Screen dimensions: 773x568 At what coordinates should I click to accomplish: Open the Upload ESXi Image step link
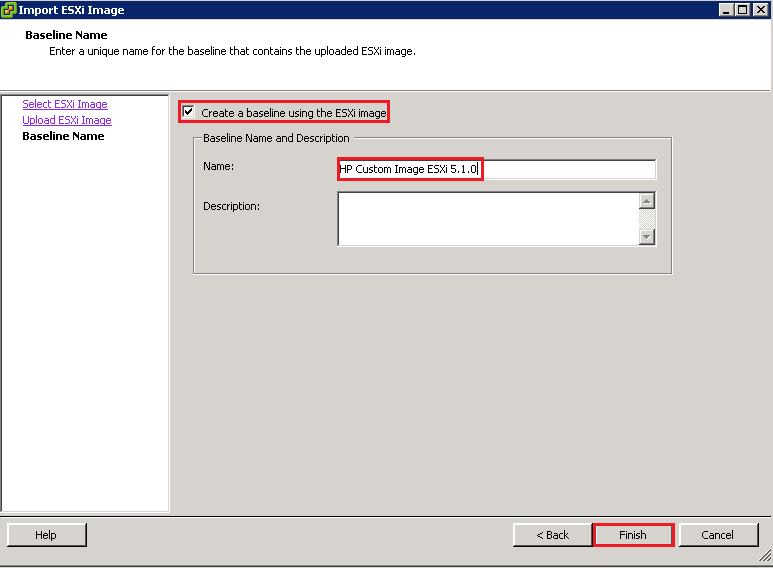coord(67,120)
